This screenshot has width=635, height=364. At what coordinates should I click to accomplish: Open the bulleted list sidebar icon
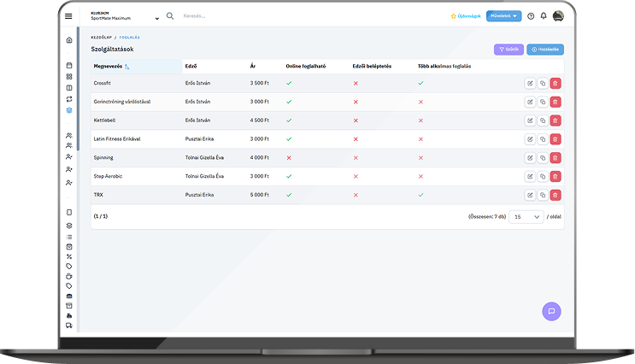(69, 238)
